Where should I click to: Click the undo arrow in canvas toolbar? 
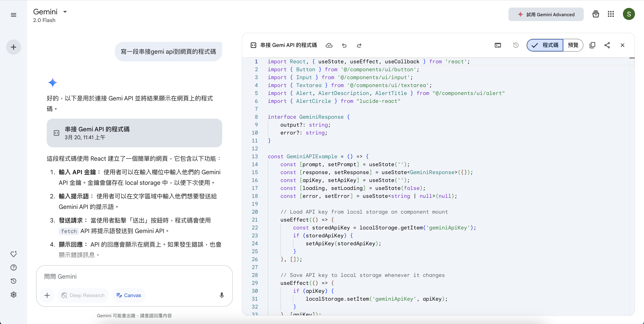tap(344, 45)
